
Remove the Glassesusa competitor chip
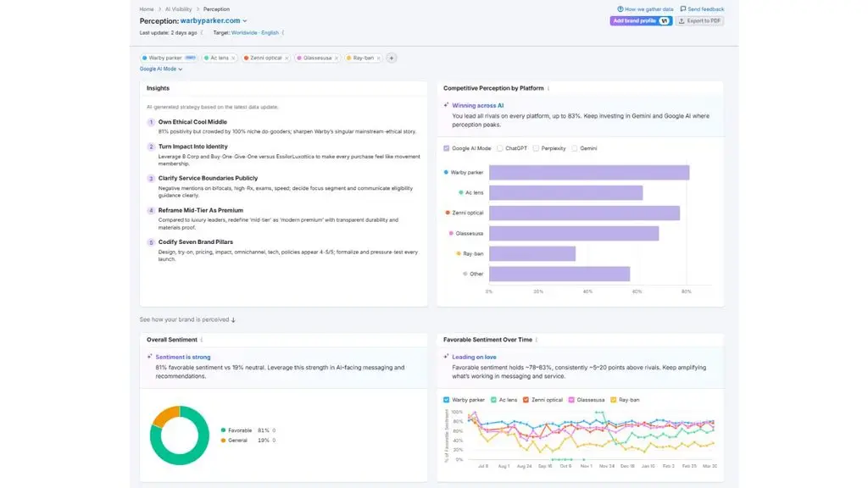point(336,58)
